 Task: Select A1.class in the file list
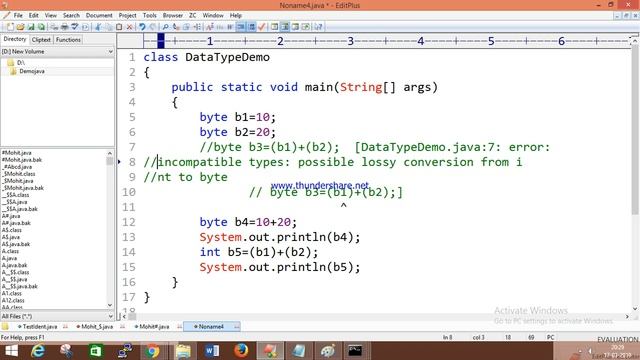point(11,293)
